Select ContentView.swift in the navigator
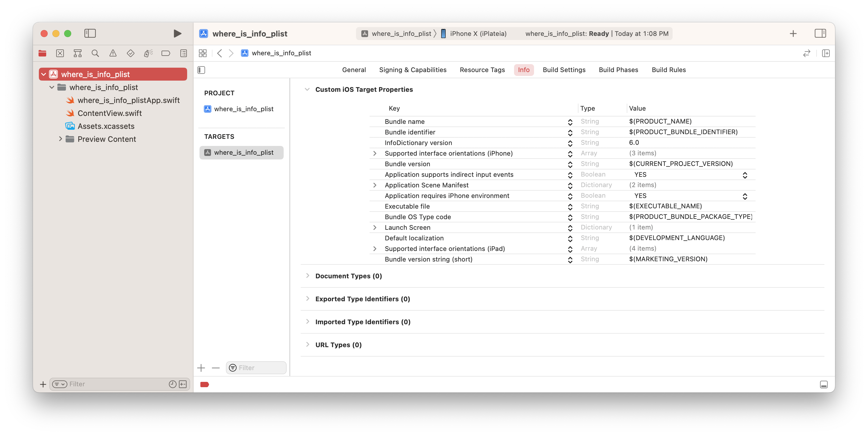 tap(109, 113)
